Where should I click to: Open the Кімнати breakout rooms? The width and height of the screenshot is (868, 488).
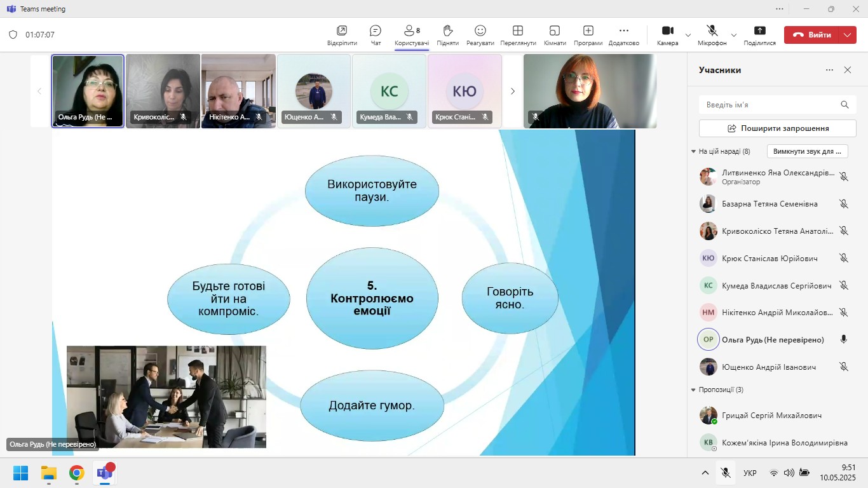pos(555,35)
